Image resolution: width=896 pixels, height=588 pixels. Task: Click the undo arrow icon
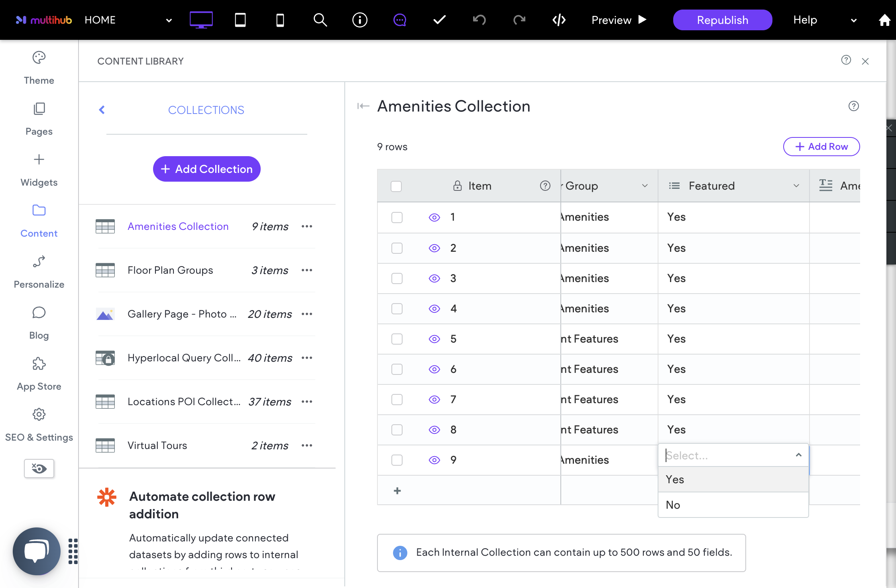pos(479,20)
